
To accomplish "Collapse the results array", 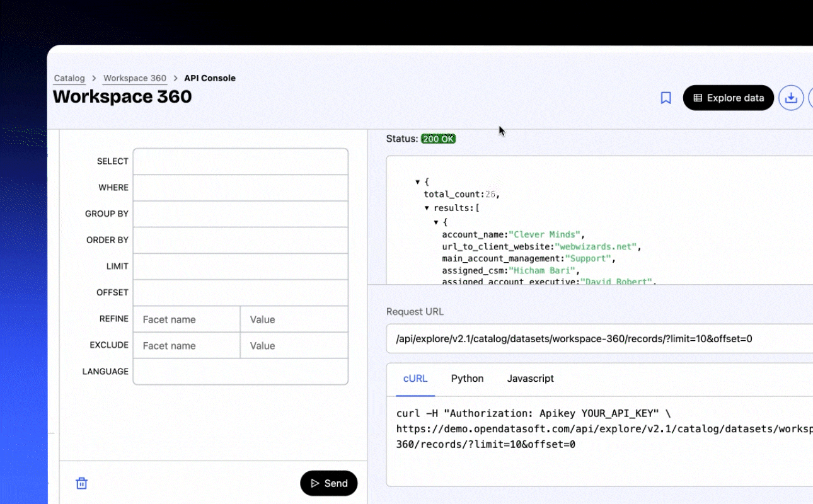I will pyautogui.click(x=427, y=208).
